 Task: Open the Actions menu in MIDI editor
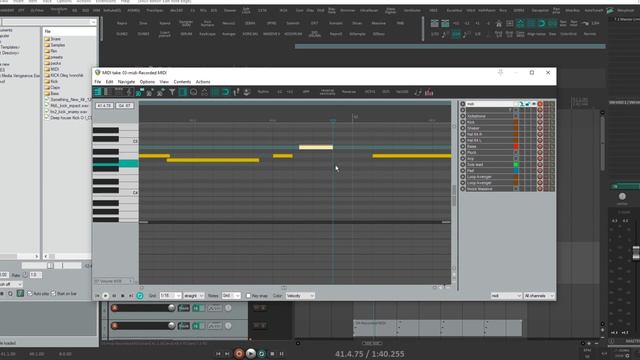coord(203,82)
